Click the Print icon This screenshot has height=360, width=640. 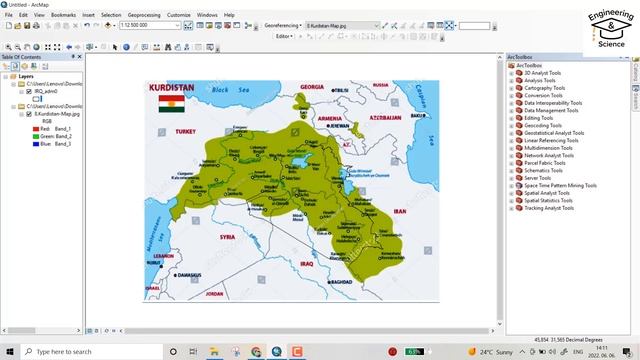[x=36, y=26]
